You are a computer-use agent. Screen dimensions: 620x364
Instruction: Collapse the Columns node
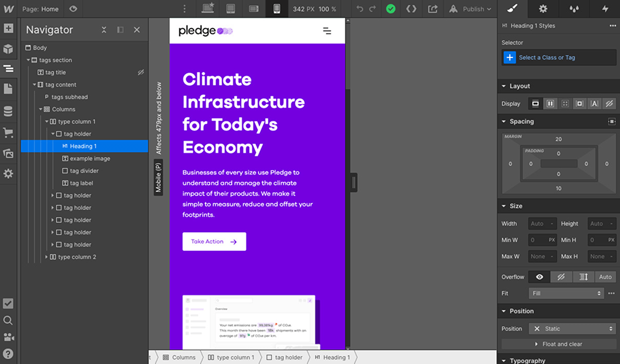click(x=41, y=109)
